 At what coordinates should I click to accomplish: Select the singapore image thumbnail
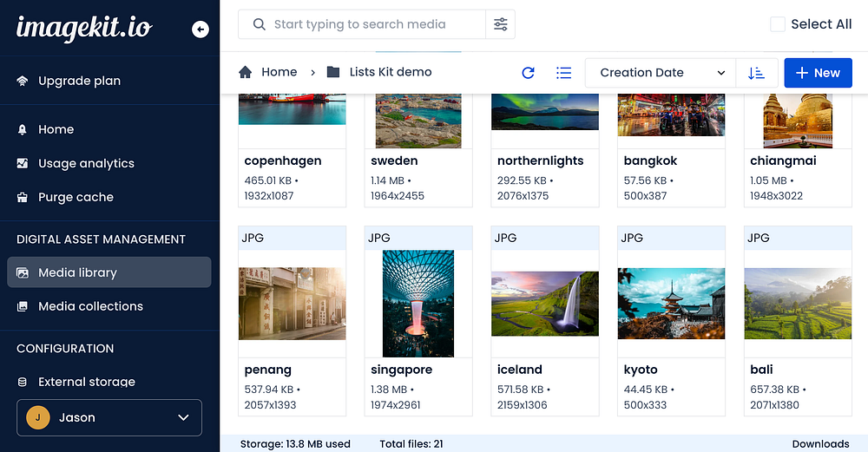(418, 303)
